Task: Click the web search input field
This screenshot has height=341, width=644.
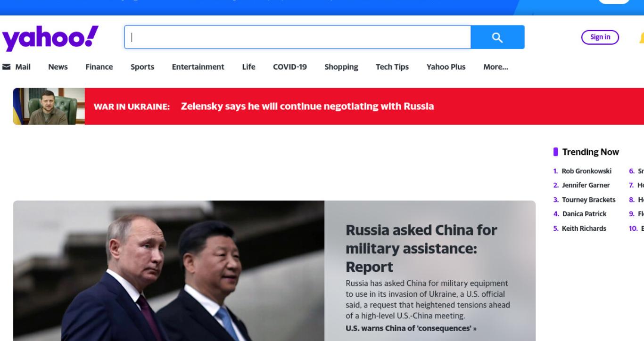Action: point(297,37)
